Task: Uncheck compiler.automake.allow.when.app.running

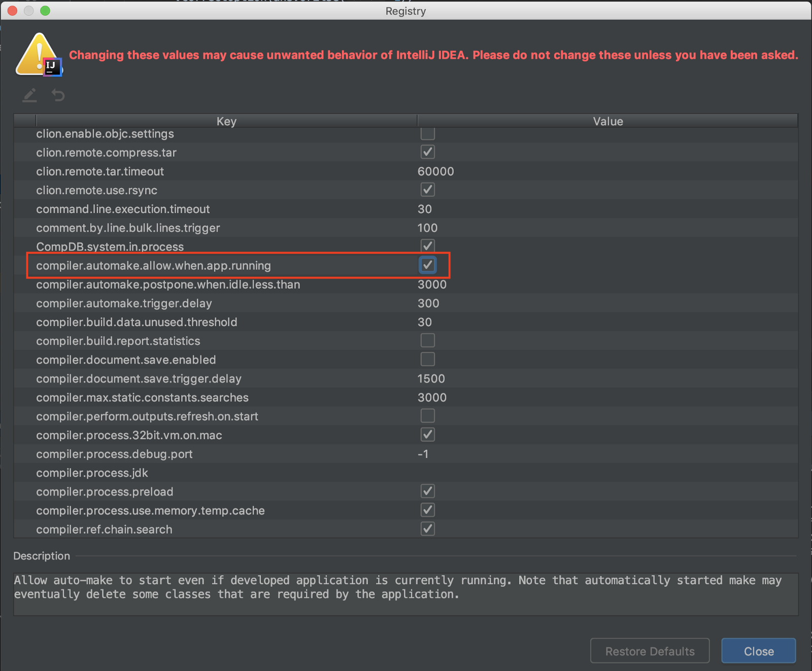Action: [427, 265]
